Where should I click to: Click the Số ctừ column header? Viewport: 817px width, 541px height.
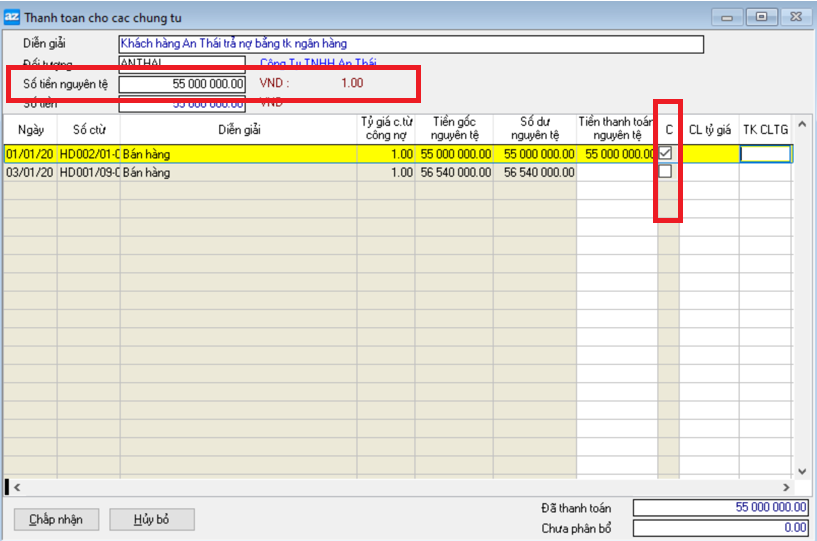click(x=88, y=130)
